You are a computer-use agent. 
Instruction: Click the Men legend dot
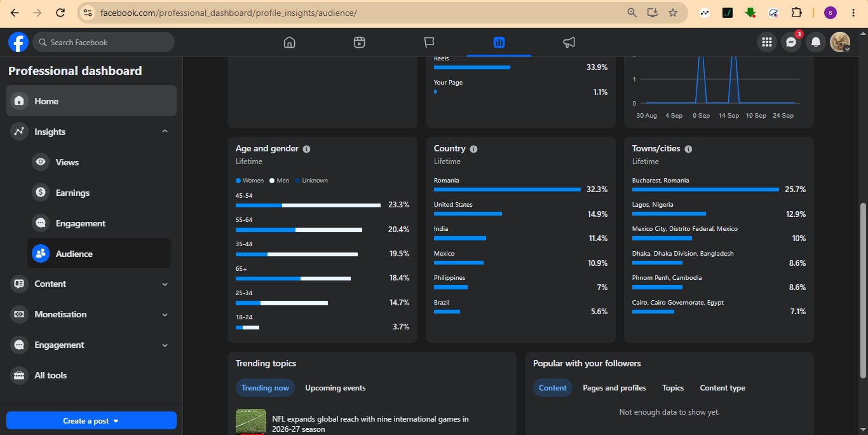pyautogui.click(x=272, y=181)
